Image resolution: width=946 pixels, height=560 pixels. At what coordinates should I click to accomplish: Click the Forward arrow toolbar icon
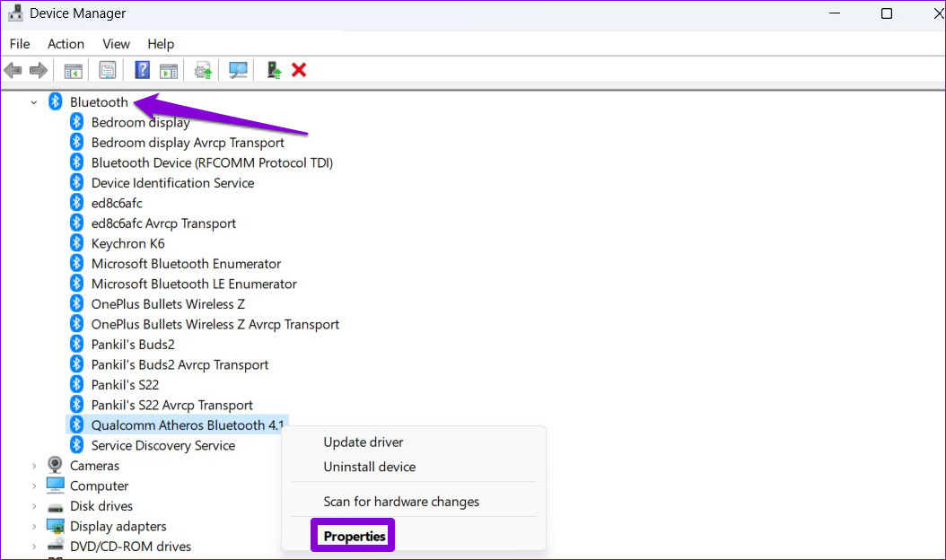[38, 71]
